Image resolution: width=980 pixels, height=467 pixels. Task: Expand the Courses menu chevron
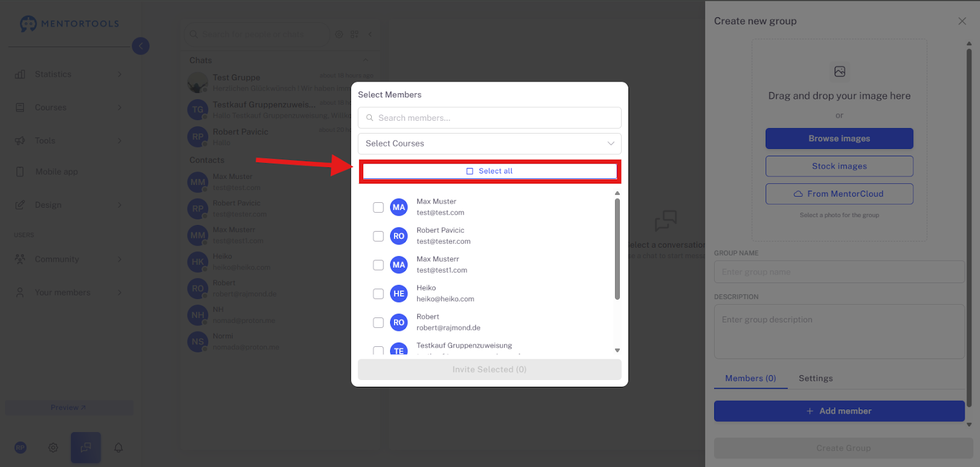pos(119,107)
